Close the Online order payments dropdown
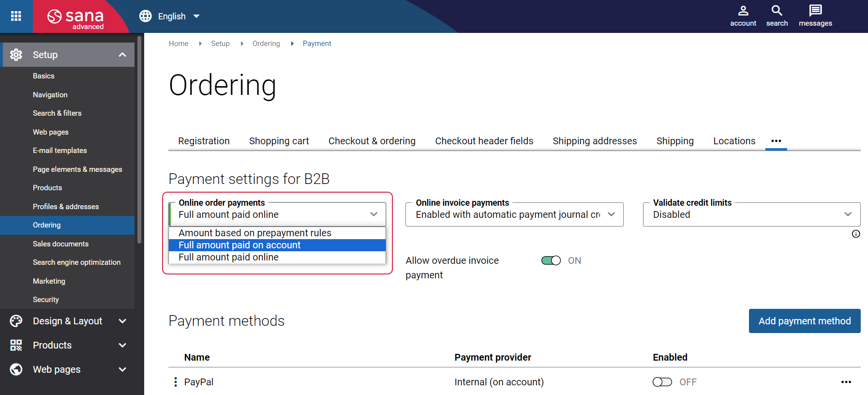 point(277,214)
